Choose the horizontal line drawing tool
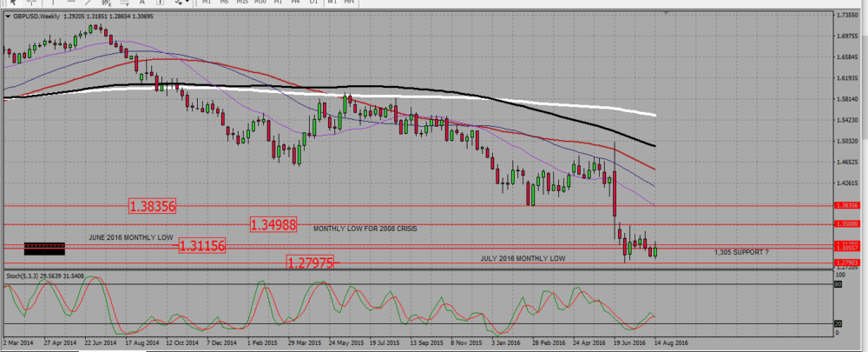 71,3
